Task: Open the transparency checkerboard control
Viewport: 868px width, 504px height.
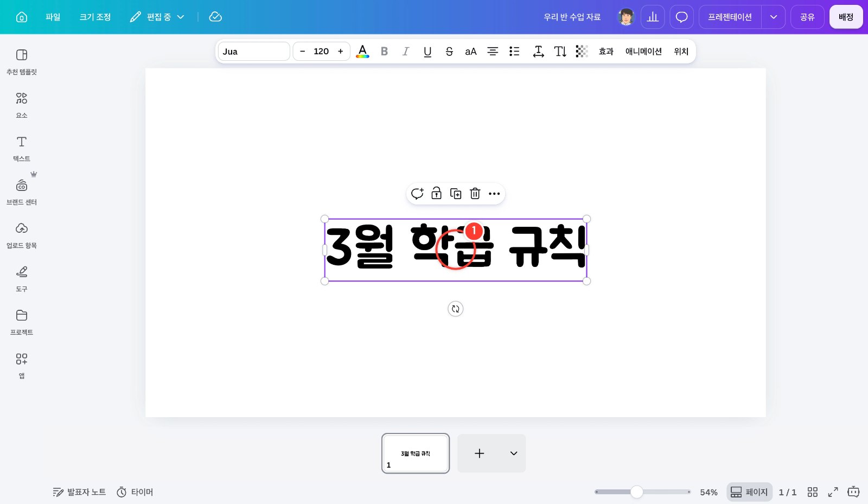Action: click(x=582, y=52)
